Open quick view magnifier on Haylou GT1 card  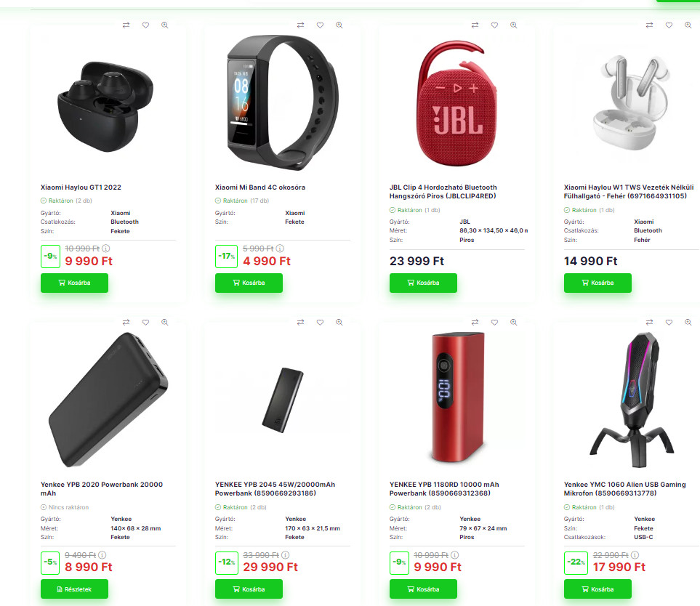pyautogui.click(x=165, y=25)
